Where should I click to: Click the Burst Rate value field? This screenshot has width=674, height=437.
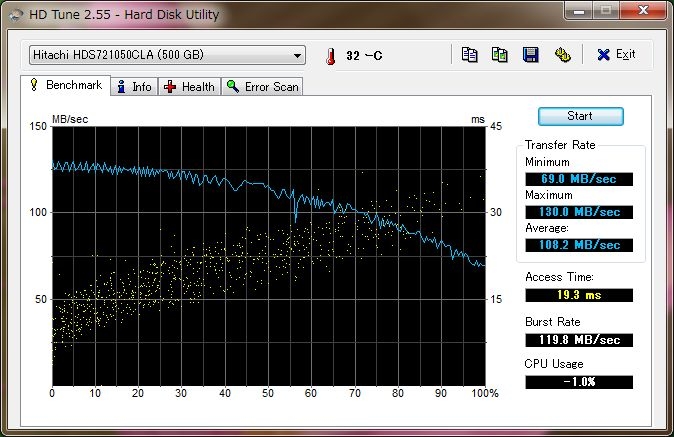[579, 339]
